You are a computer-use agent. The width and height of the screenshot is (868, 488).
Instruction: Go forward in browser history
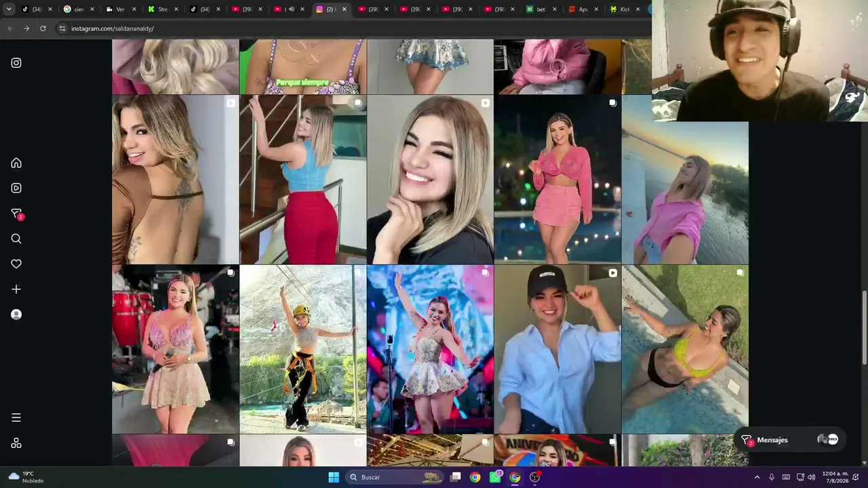tap(26, 28)
